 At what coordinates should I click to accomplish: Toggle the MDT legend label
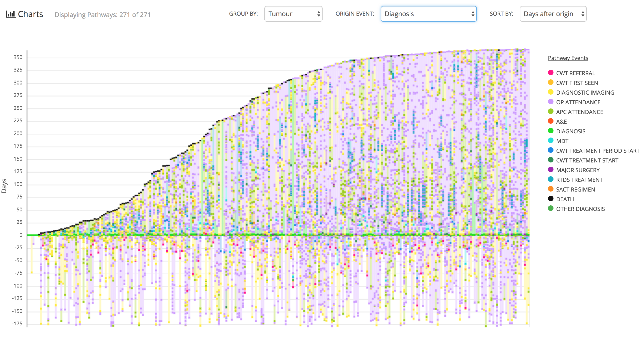click(x=562, y=141)
